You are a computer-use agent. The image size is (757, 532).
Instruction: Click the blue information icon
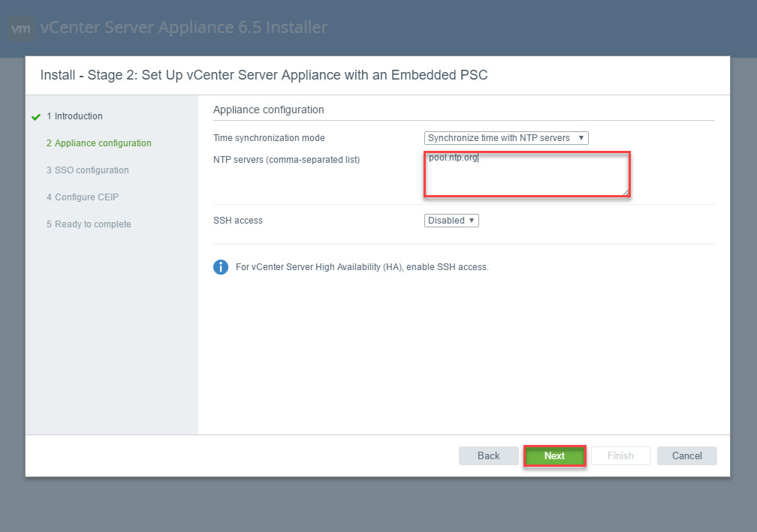tap(221, 267)
